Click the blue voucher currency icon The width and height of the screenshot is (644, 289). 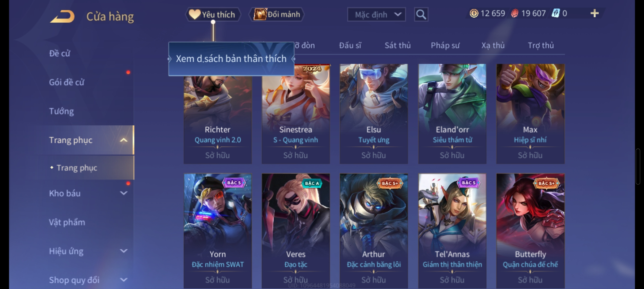555,13
